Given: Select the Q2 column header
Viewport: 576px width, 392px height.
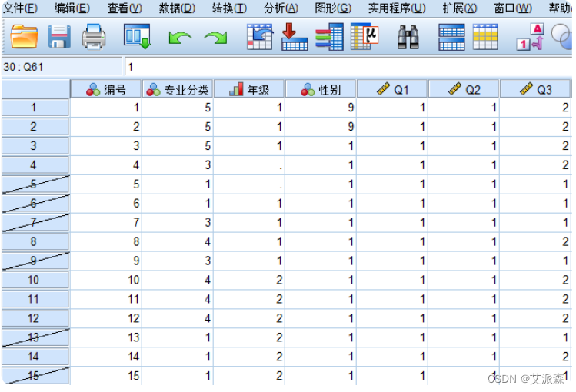Looking at the screenshot, I should (x=464, y=89).
